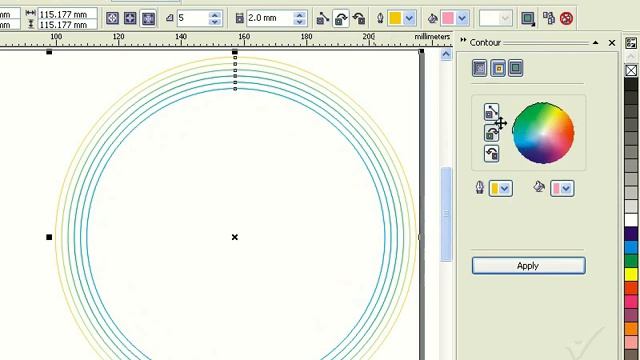Select green swatch in color palette
640x360 pixels.
click(x=631, y=260)
